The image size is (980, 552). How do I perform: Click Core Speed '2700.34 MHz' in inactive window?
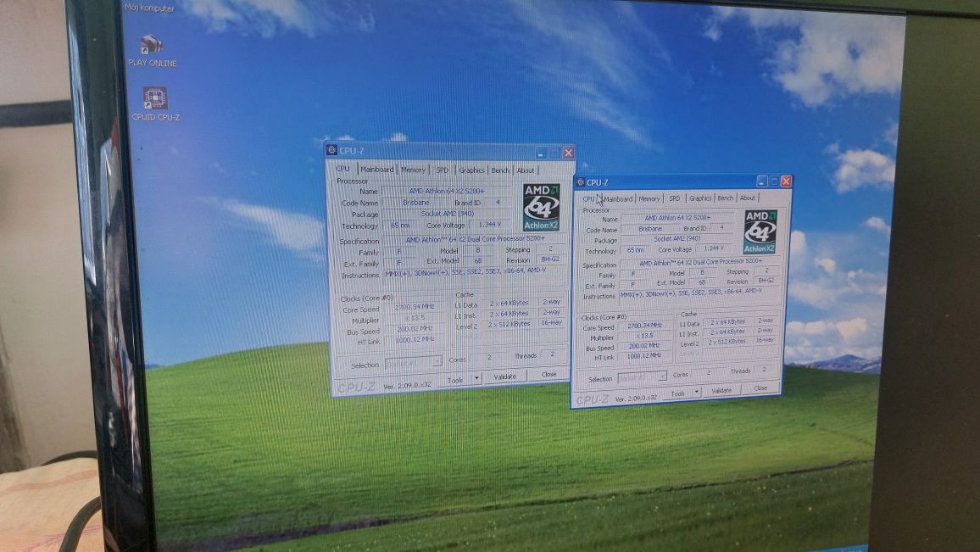coord(414,307)
